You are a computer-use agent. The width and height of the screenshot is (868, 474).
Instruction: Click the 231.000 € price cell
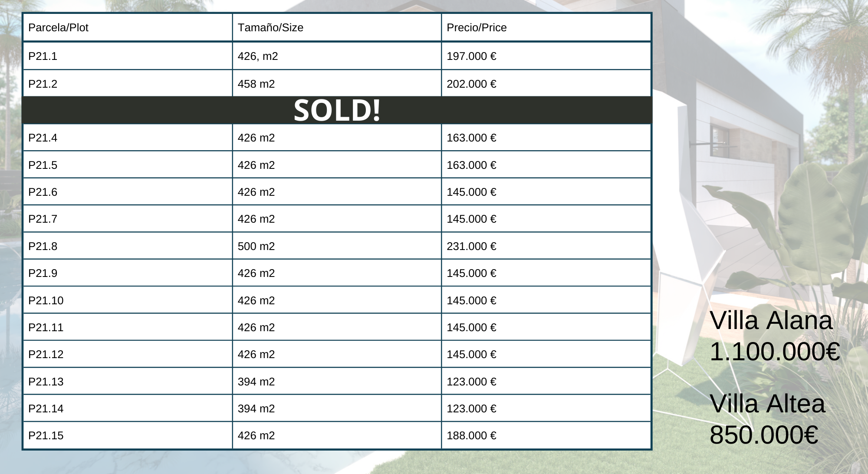(x=546, y=246)
